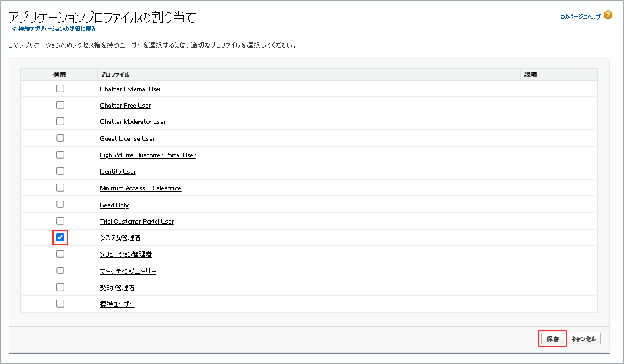Click the help question mark icon

pos(608,15)
